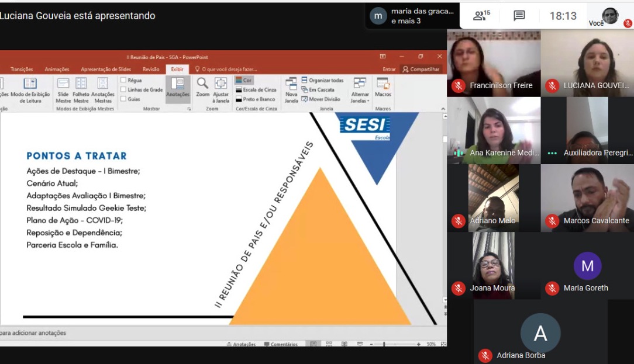Click 'PONTOS A TRATAR' slide heading
Screen dimensions: 634x364
77,156
